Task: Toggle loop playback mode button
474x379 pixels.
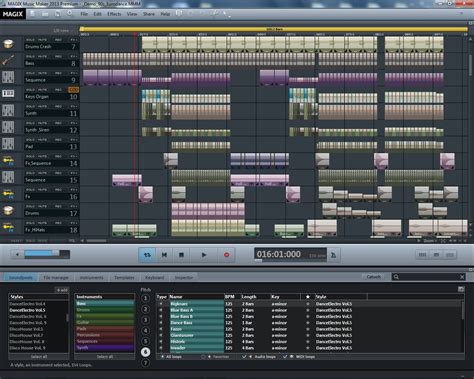Action: point(147,255)
